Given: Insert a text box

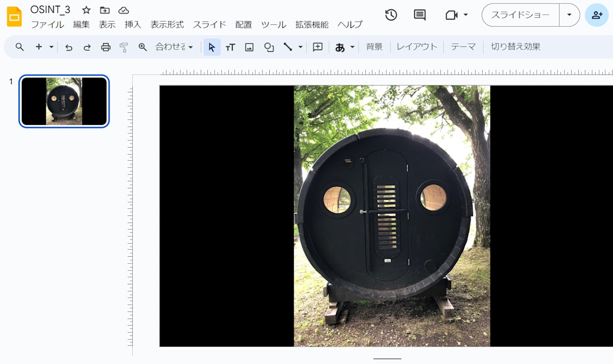Looking at the screenshot, I should click(x=230, y=47).
